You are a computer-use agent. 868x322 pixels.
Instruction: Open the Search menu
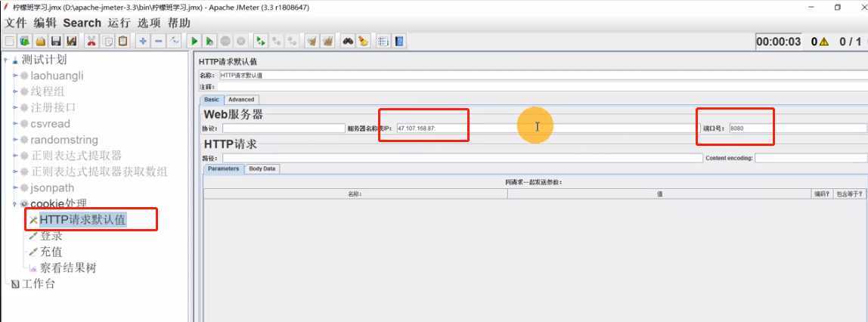click(x=82, y=23)
